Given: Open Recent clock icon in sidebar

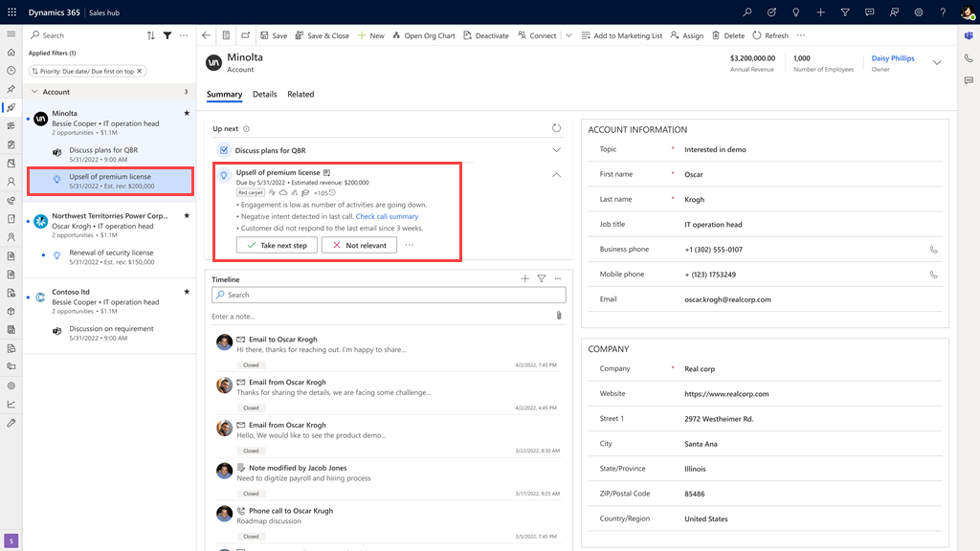Looking at the screenshot, I should click(x=11, y=71).
